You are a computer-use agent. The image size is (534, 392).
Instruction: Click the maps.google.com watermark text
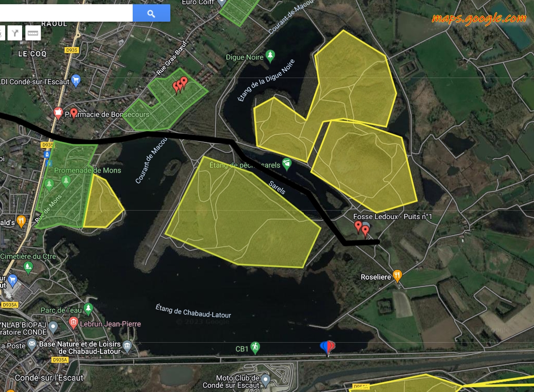tap(479, 18)
